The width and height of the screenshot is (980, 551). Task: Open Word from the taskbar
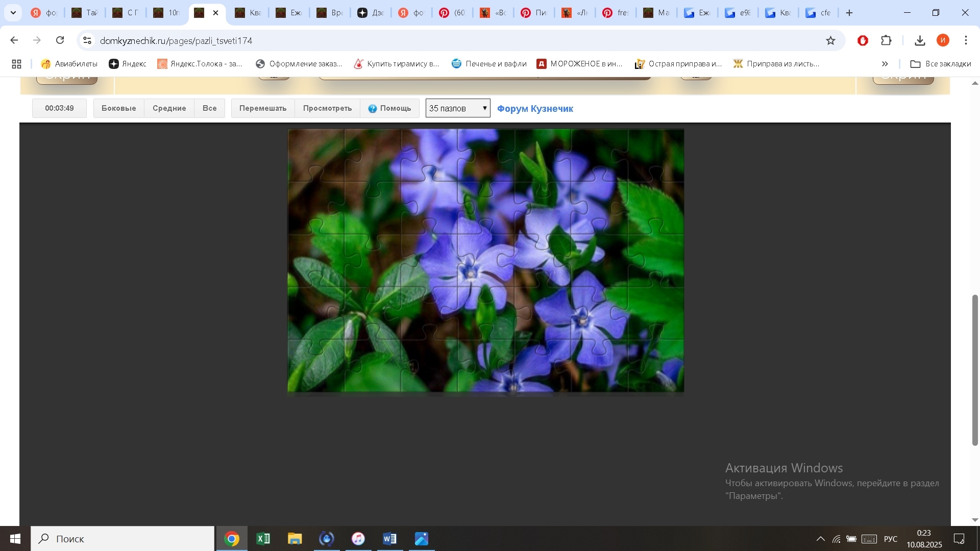(390, 539)
